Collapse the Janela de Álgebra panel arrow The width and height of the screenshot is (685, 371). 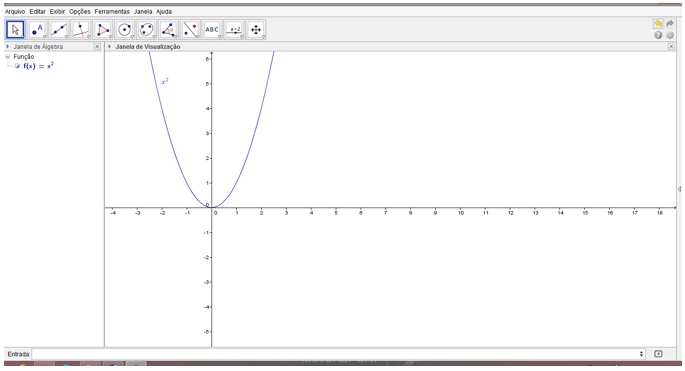(7, 46)
